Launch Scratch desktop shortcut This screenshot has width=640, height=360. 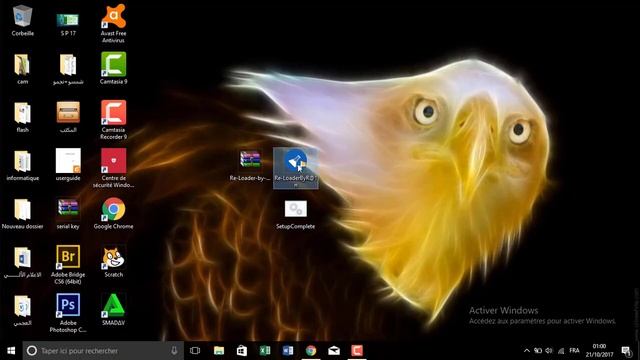click(113, 262)
